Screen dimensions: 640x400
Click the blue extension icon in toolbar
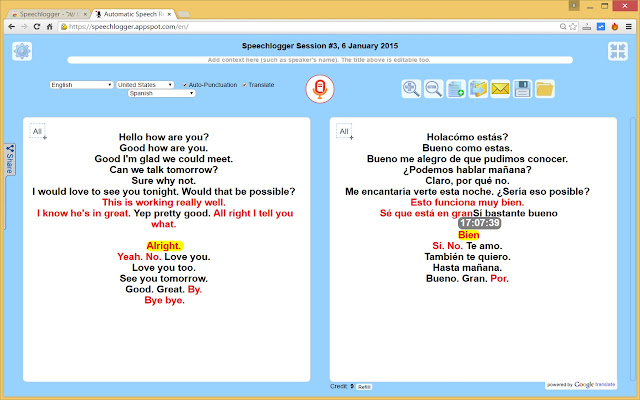pyautogui.click(x=601, y=27)
